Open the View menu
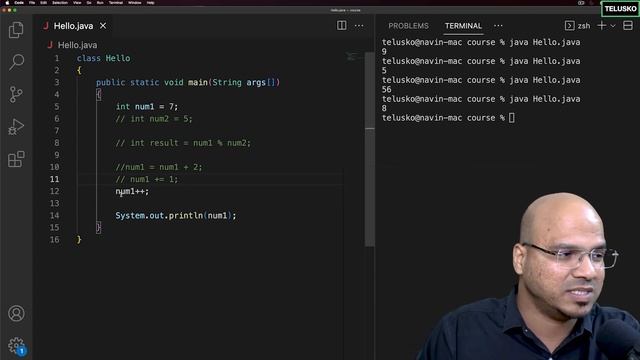Screen dimensions: 640x360 (77, 2)
